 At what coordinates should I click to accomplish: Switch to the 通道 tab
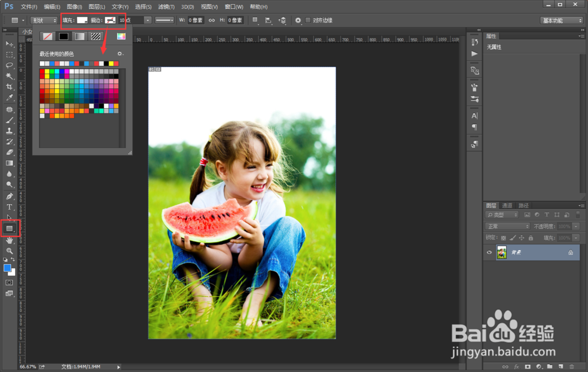pyautogui.click(x=507, y=205)
